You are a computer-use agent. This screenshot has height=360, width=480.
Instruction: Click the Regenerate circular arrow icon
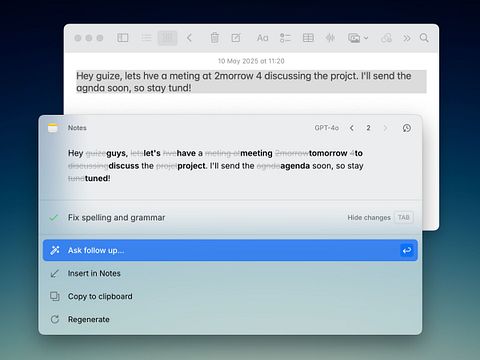tap(55, 319)
